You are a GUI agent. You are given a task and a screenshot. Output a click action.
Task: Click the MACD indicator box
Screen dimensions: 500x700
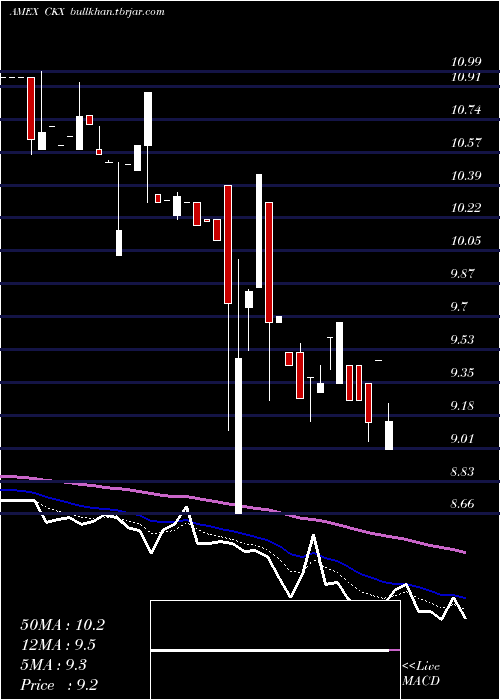pos(275,650)
